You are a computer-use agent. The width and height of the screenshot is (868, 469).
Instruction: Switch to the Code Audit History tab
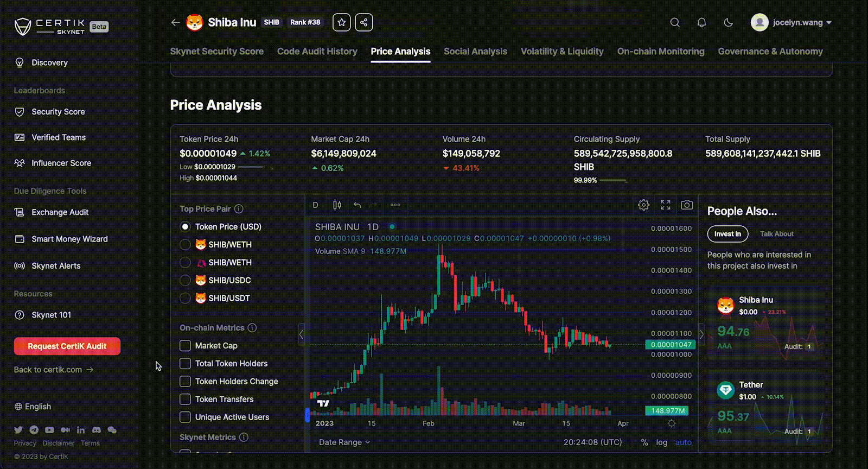[x=317, y=51]
